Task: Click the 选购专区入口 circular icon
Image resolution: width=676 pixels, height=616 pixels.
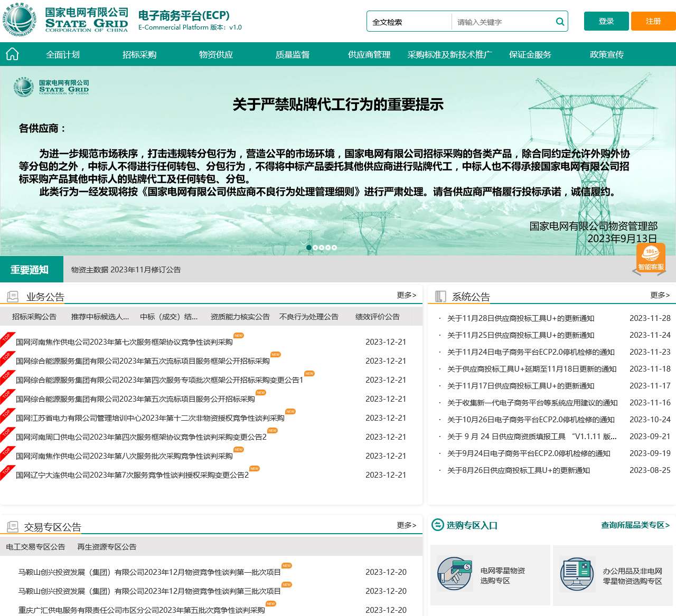Action: tap(438, 525)
